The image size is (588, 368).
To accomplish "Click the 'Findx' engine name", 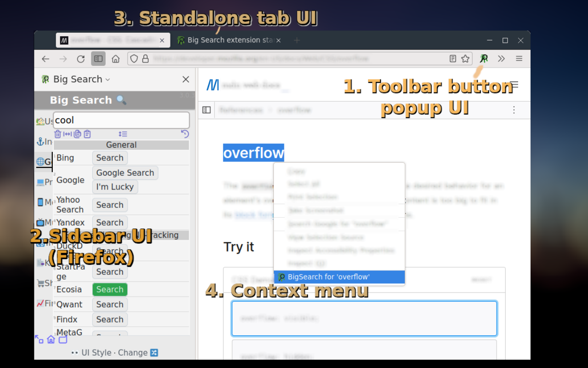I will tap(67, 320).
